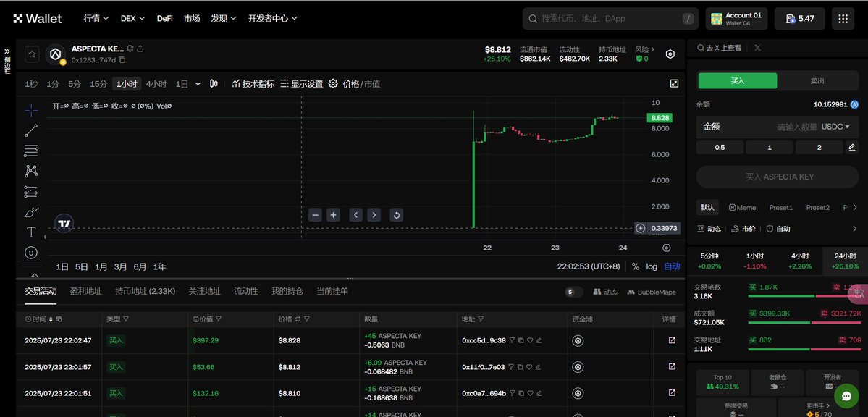Show more trading presets

coord(855,207)
